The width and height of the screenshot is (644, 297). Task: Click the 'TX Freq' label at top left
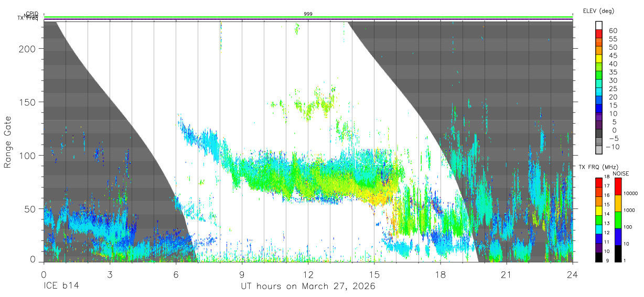coord(28,18)
